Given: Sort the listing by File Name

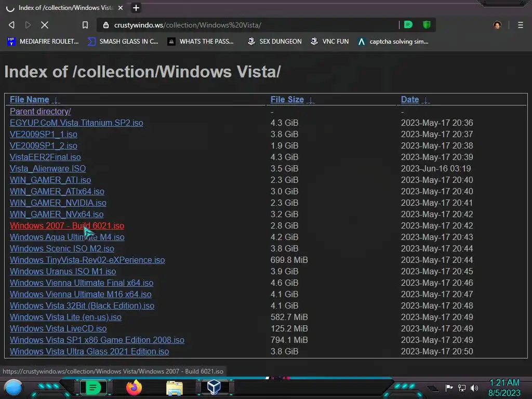Looking at the screenshot, I should click(x=30, y=99).
